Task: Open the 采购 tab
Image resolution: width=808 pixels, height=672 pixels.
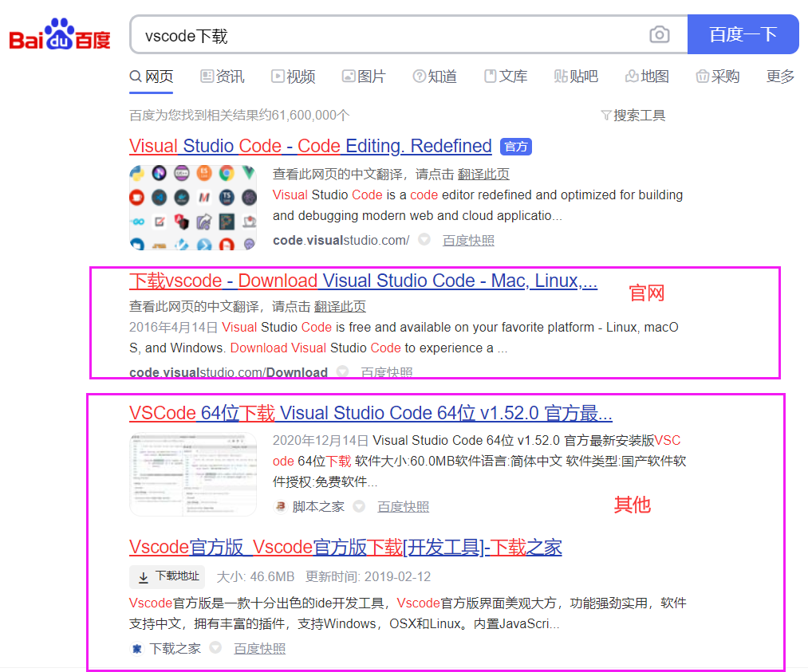Action: (x=718, y=77)
